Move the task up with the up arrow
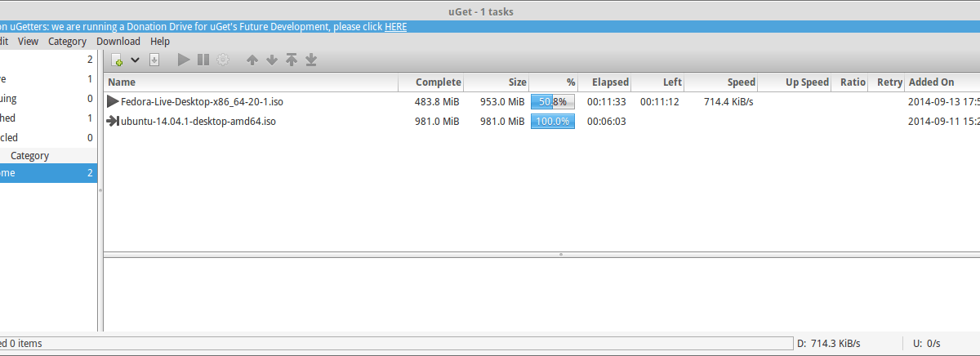The width and height of the screenshot is (980, 356). pyautogui.click(x=252, y=60)
